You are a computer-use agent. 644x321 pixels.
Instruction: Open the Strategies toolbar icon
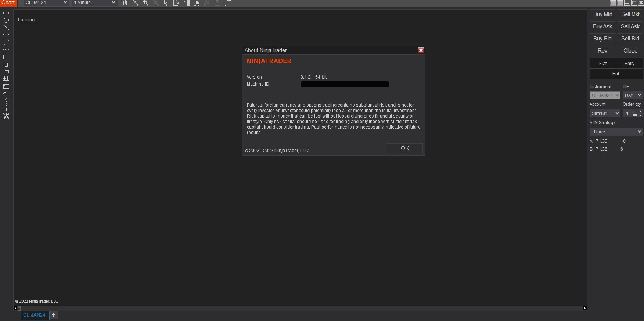tap(207, 3)
